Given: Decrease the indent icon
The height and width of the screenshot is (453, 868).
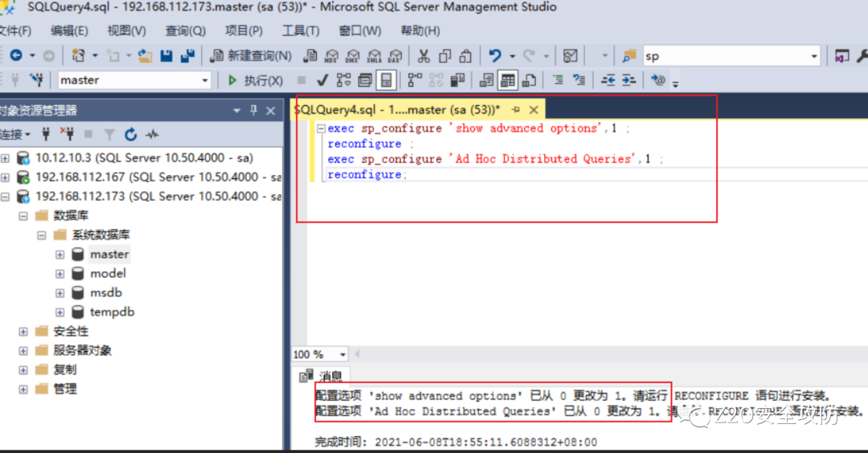Looking at the screenshot, I should [x=608, y=80].
